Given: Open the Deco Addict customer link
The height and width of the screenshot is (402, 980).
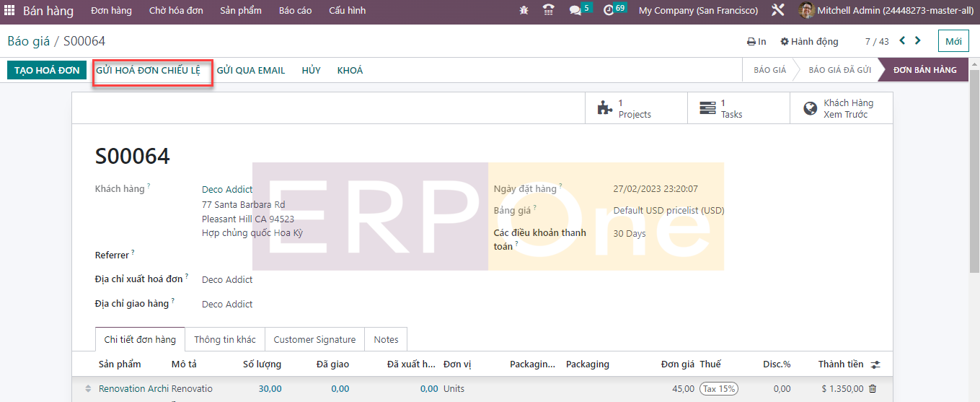Looking at the screenshot, I should pos(227,189).
